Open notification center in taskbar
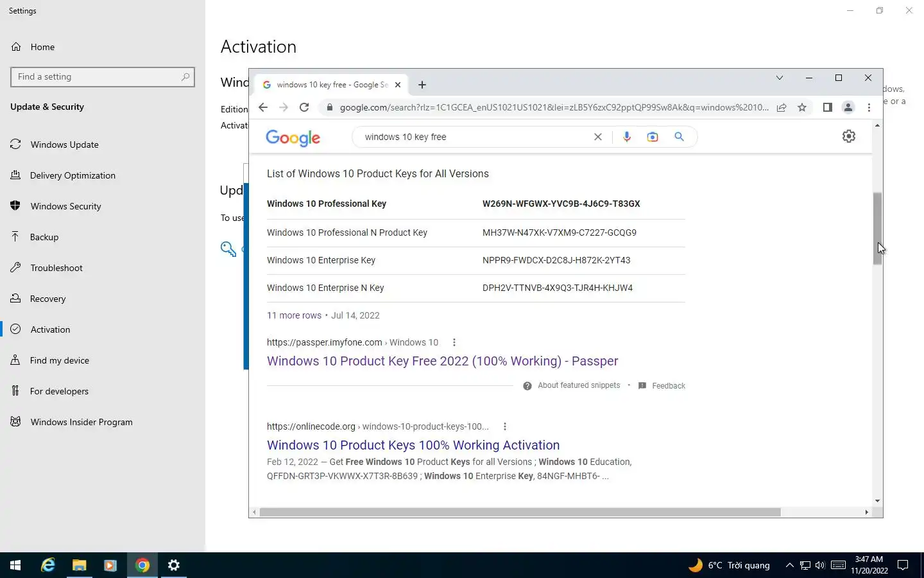This screenshot has width=924, height=578. pyautogui.click(x=903, y=565)
